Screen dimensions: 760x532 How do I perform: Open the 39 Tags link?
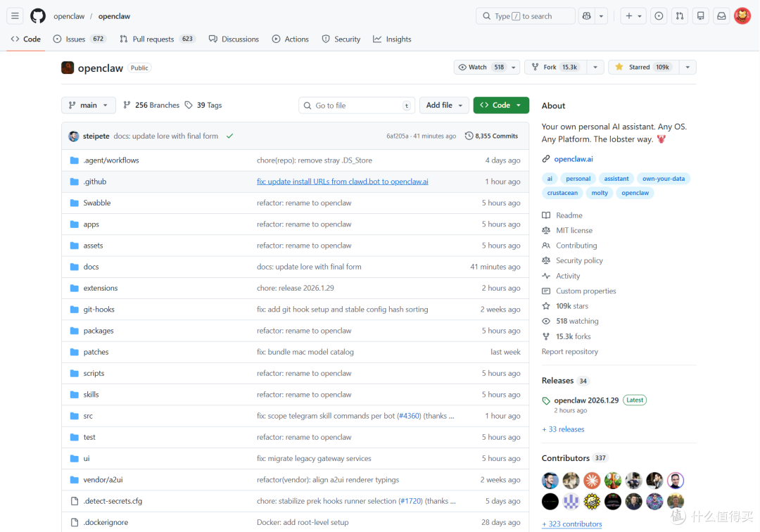coord(203,105)
